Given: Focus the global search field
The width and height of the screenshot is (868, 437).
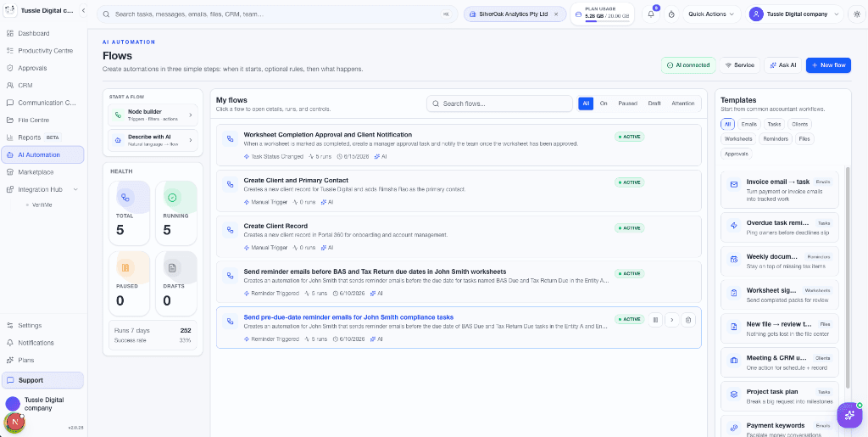Looking at the screenshot, I should pyautogui.click(x=277, y=14).
